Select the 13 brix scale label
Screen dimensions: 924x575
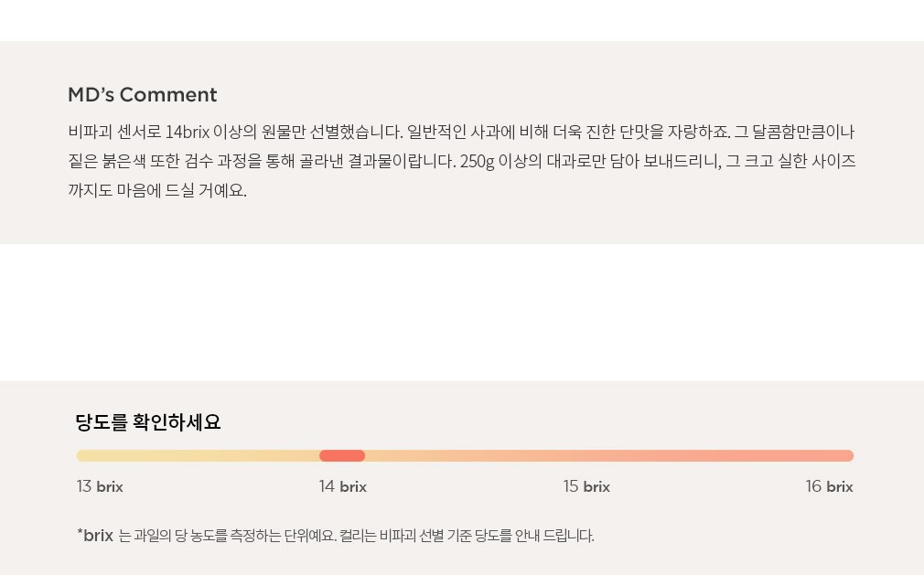100,486
